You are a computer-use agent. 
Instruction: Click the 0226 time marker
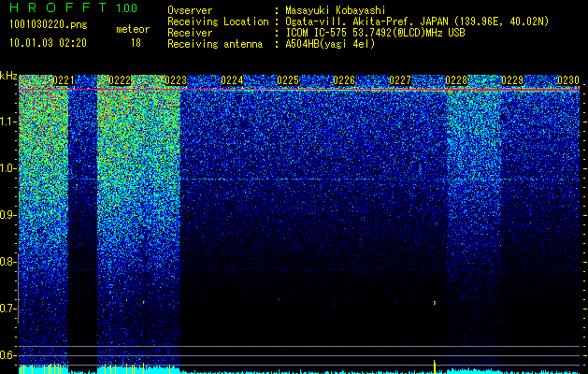click(344, 80)
